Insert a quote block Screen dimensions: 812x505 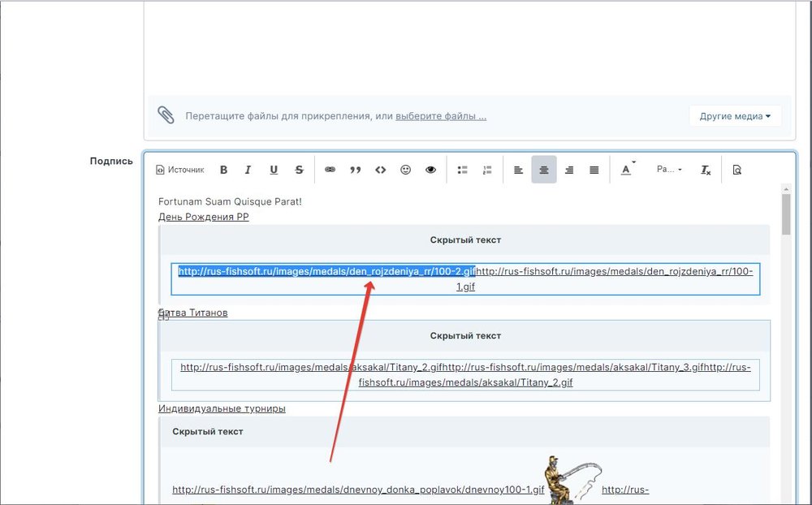point(355,170)
